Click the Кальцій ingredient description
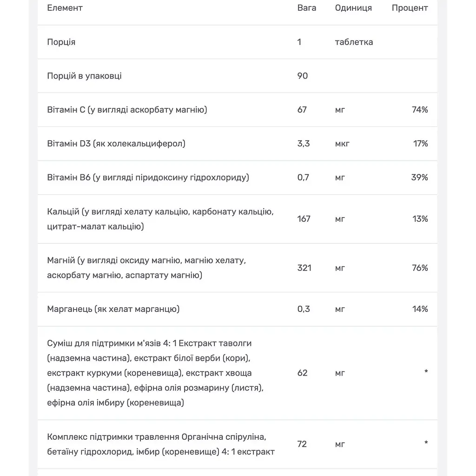The image size is (476, 476). [160, 219]
